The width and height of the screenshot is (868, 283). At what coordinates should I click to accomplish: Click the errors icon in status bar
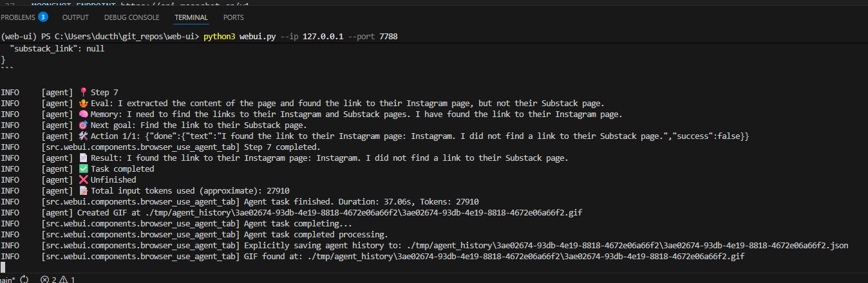coord(44,279)
